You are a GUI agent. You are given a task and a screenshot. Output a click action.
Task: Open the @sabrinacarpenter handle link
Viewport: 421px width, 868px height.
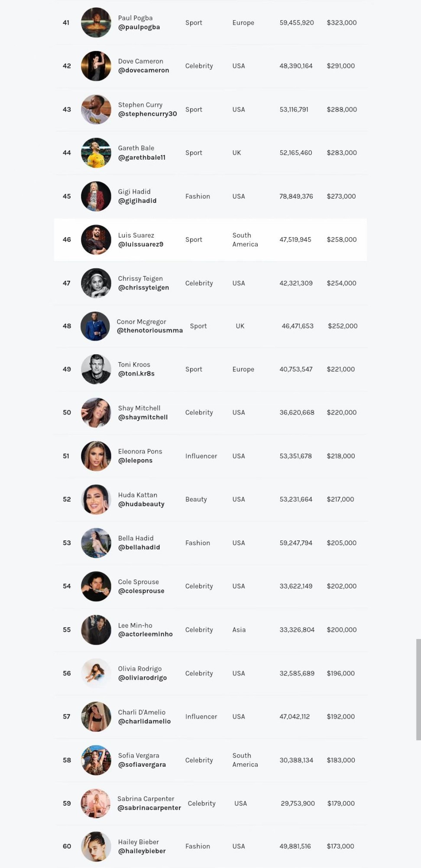pos(149,808)
